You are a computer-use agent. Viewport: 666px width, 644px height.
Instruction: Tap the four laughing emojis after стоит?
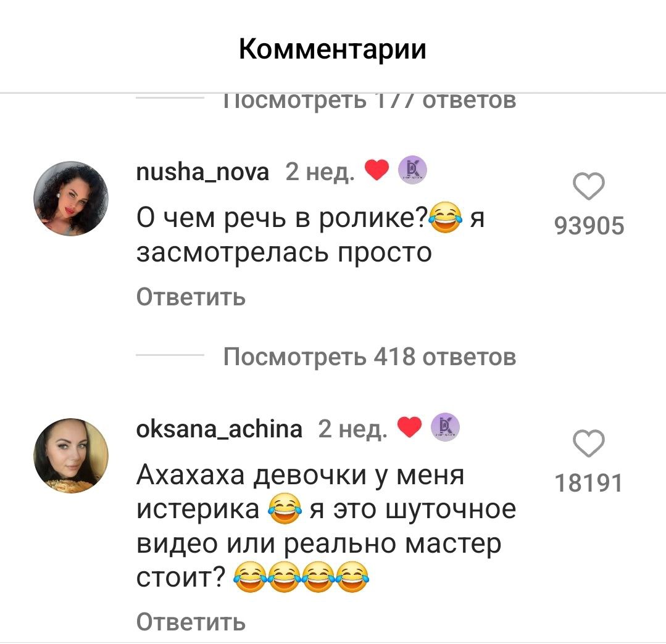(x=302, y=577)
